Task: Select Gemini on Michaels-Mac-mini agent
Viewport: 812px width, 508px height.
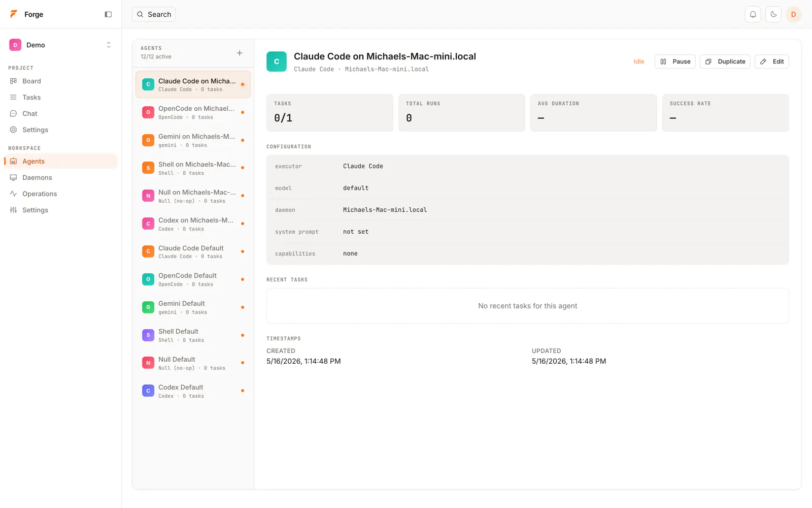Action: [x=193, y=140]
